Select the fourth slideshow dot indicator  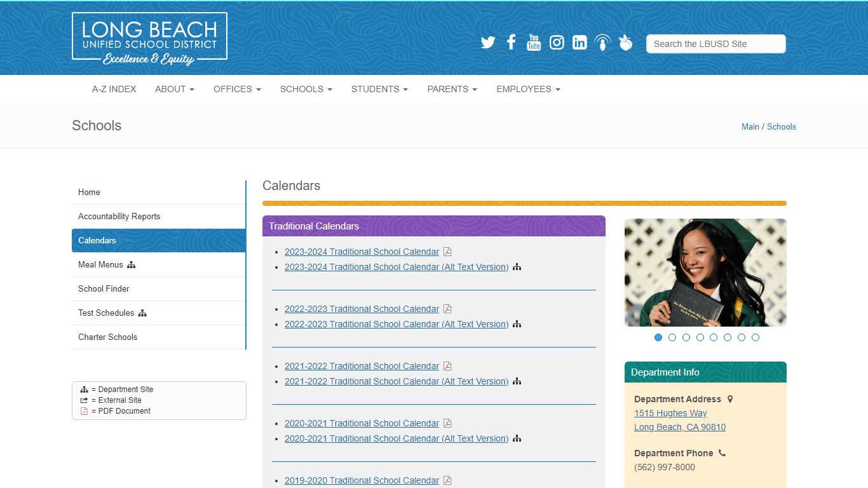click(x=700, y=337)
